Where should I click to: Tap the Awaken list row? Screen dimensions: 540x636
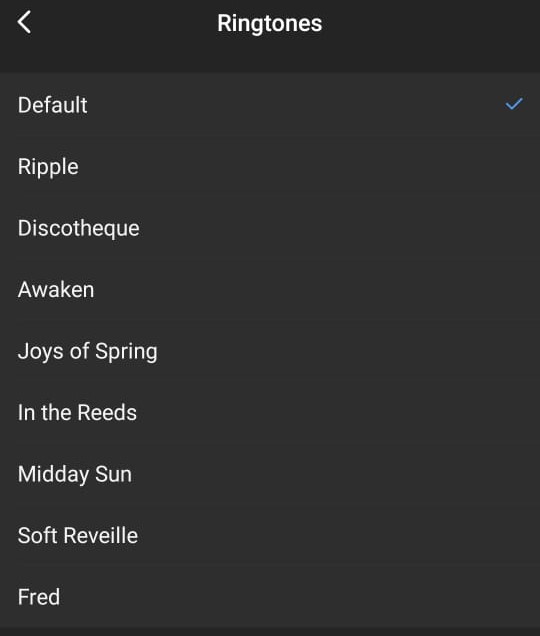click(x=270, y=290)
